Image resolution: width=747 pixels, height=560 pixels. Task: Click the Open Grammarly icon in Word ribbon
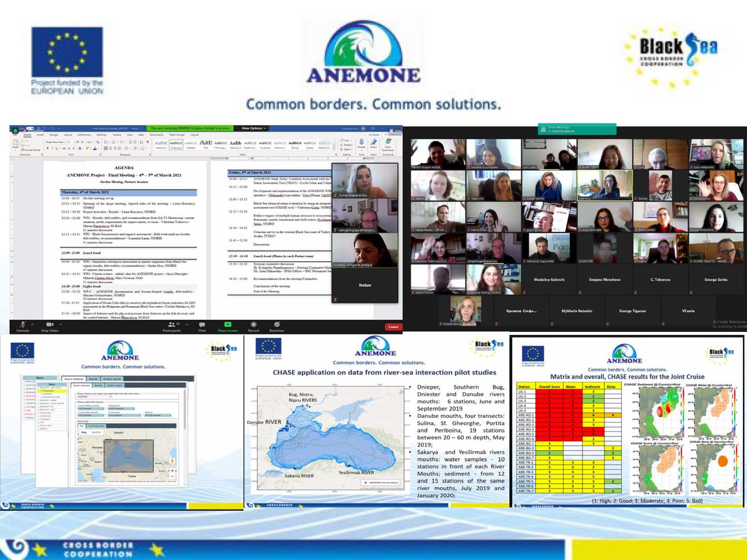tap(388, 141)
